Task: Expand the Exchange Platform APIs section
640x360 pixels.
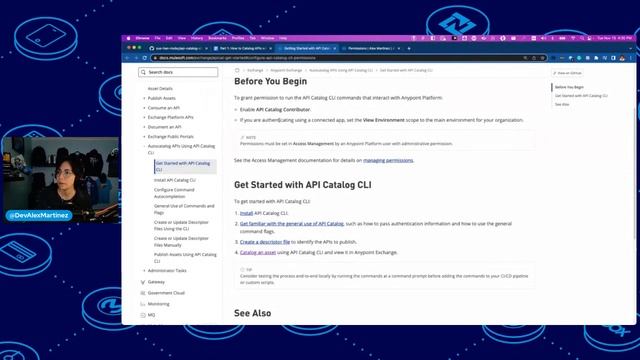Action: click(144, 118)
